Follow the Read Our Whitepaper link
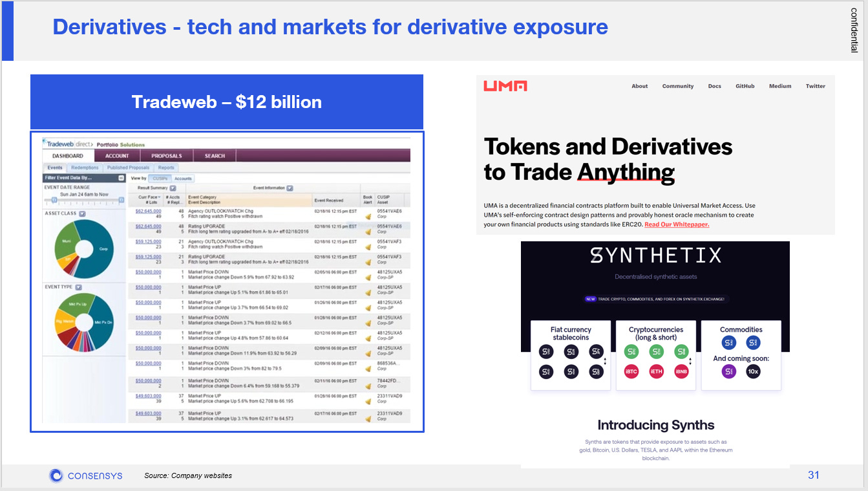Screen dimensions: 868x491 click(677, 224)
